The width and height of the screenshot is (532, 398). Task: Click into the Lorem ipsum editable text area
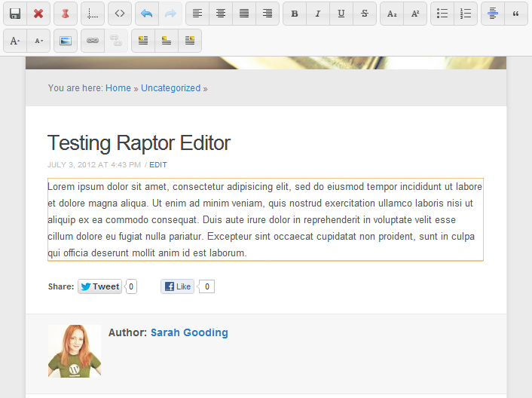click(x=265, y=219)
